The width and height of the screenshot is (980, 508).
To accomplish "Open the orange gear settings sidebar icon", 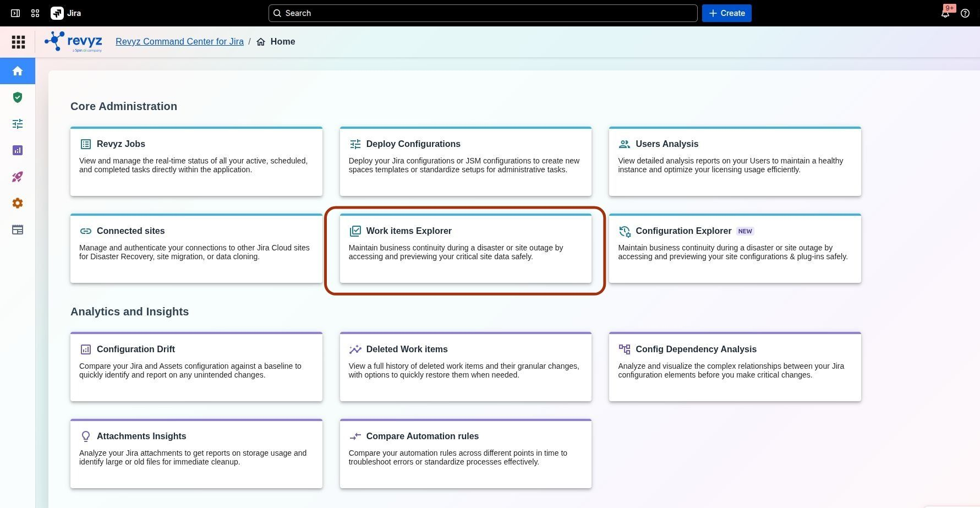I will coord(18,203).
